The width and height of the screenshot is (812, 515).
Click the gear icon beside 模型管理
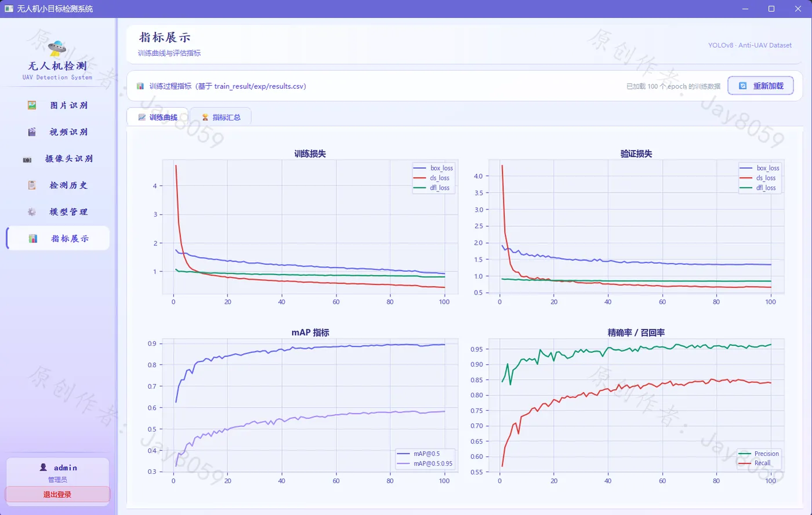click(x=32, y=212)
